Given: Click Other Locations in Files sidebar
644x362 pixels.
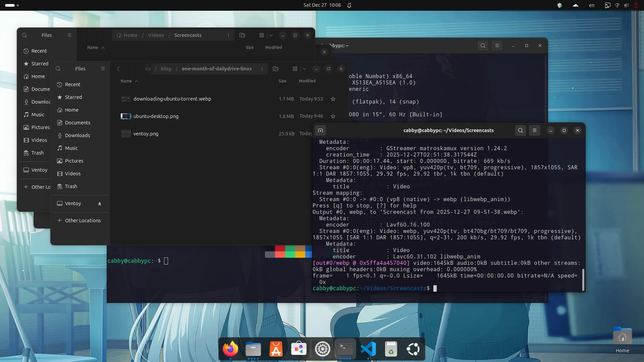Looking at the screenshot, I should coord(83,221).
